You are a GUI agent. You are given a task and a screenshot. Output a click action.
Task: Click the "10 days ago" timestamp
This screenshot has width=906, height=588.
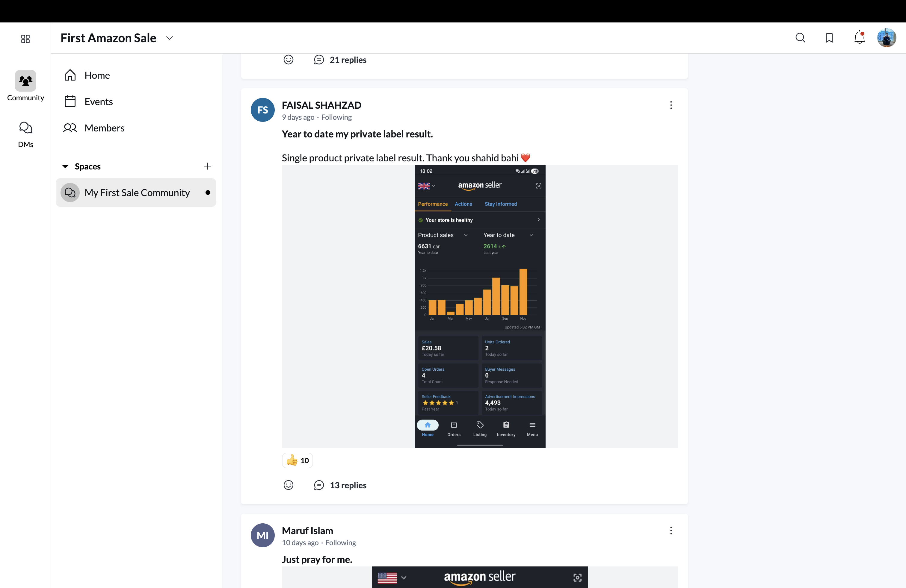(300, 542)
